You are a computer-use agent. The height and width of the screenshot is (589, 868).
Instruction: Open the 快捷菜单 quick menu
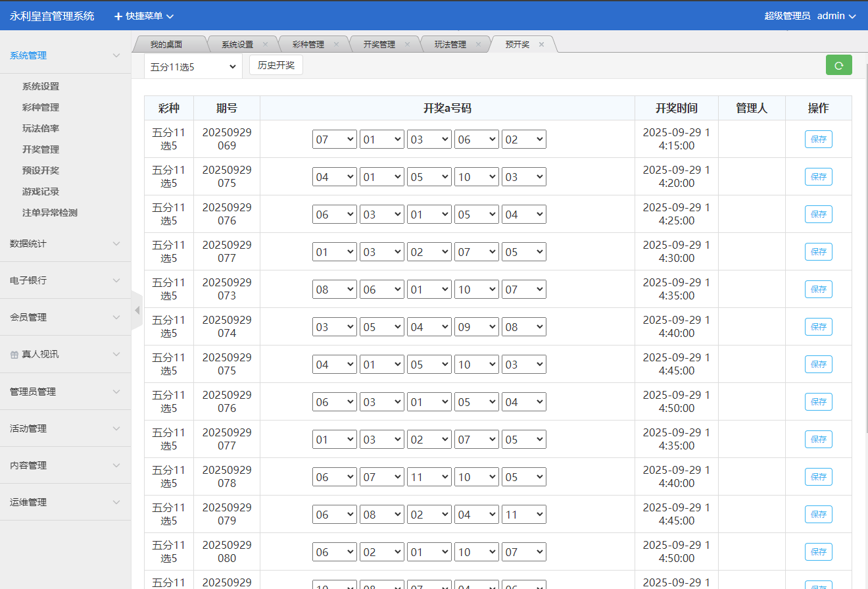click(x=143, y=16)
